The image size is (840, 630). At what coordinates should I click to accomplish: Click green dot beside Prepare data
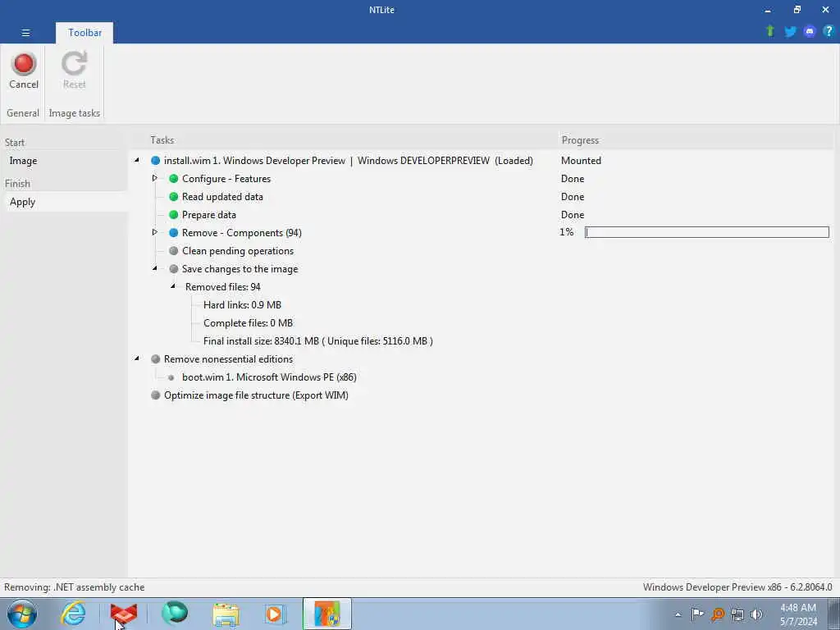(174, 214)
